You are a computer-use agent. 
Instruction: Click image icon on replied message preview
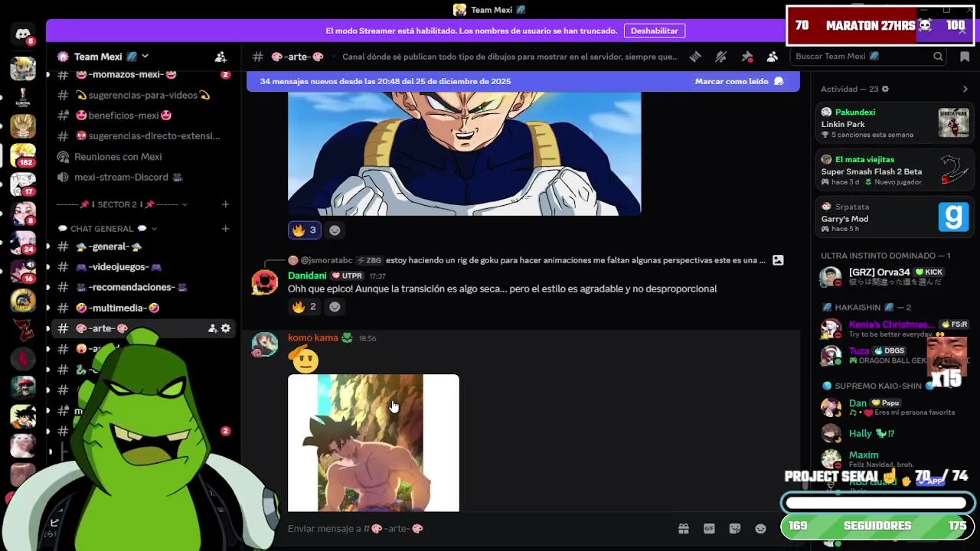pyautogui.click(x=778, y=260)
